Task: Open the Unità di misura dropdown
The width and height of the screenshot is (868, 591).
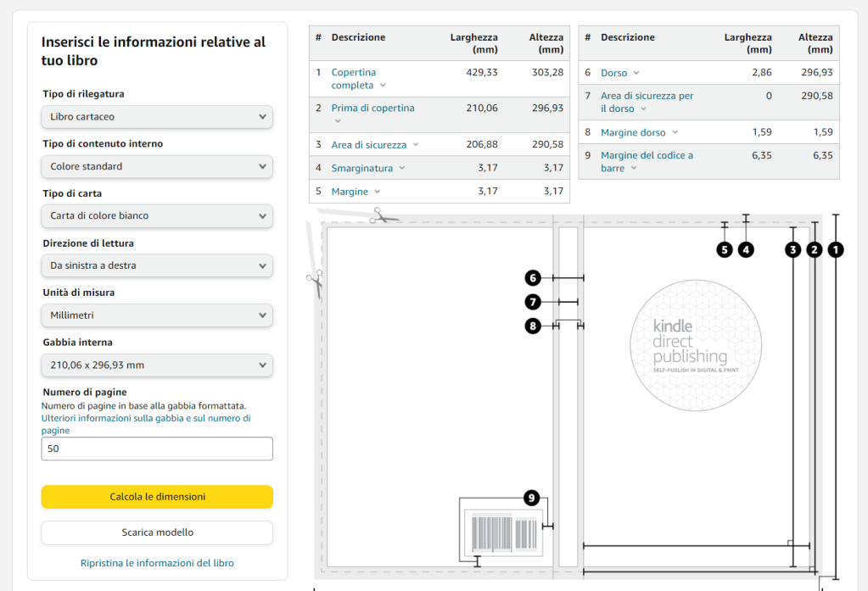Action: click(x=157, y=315)
